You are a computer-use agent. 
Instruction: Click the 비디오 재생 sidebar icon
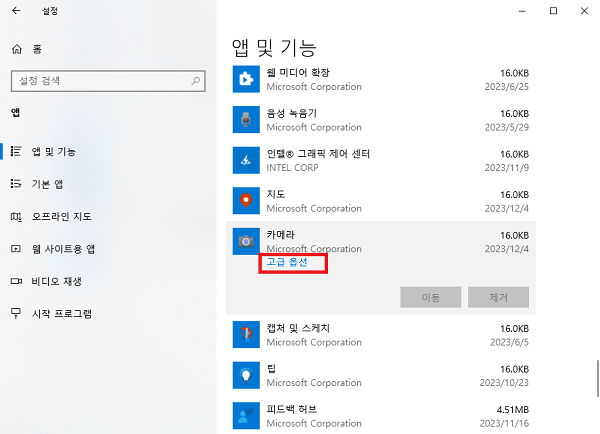coord(16,281)
